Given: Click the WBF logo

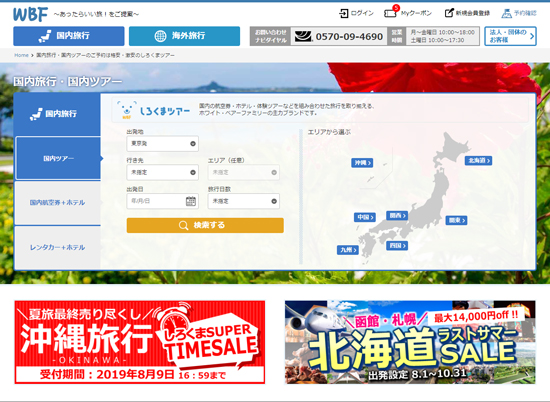Looking at the screenshot, I should [30, 14].
